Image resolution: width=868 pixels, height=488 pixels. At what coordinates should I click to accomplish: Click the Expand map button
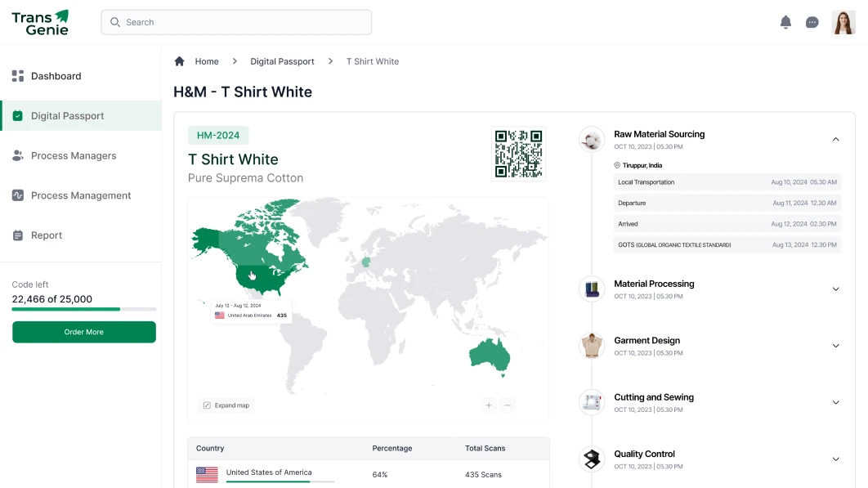pos(226,405)
